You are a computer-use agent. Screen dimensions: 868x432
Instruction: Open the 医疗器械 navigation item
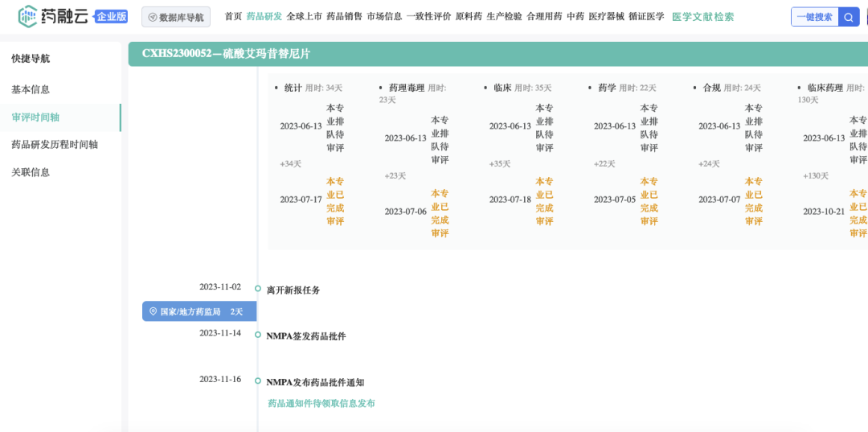click(606, 17)
